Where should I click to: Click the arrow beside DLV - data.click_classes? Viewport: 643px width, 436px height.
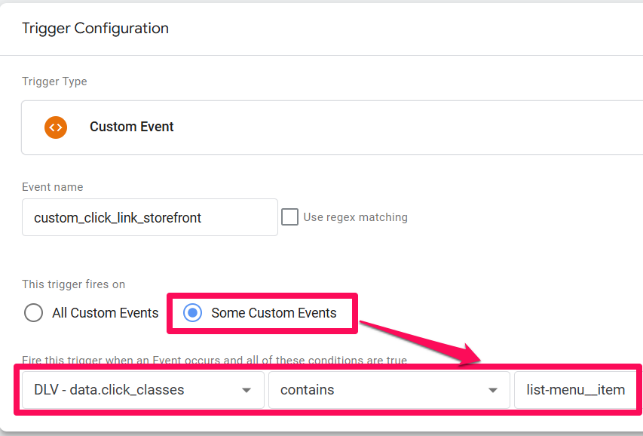246,390
